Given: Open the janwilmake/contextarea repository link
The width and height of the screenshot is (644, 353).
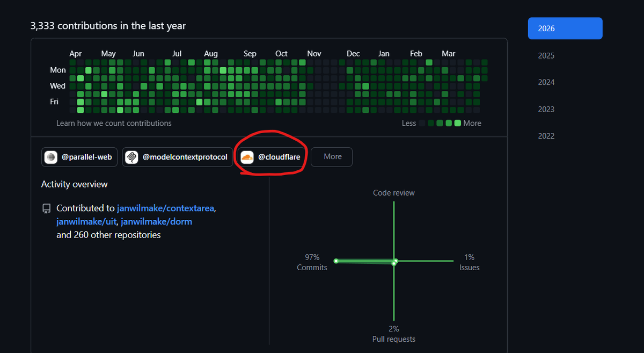Looking at the screenshot, I should [x=166, y=208].
